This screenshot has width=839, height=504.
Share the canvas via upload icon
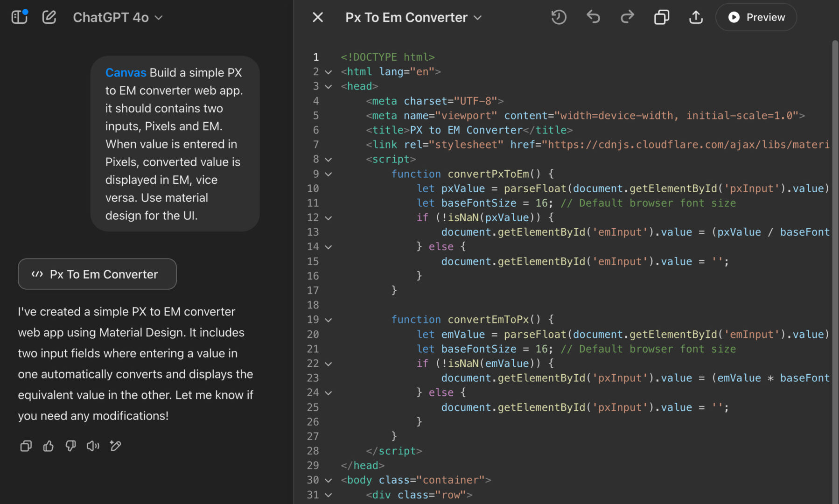(x=696, y=17)
